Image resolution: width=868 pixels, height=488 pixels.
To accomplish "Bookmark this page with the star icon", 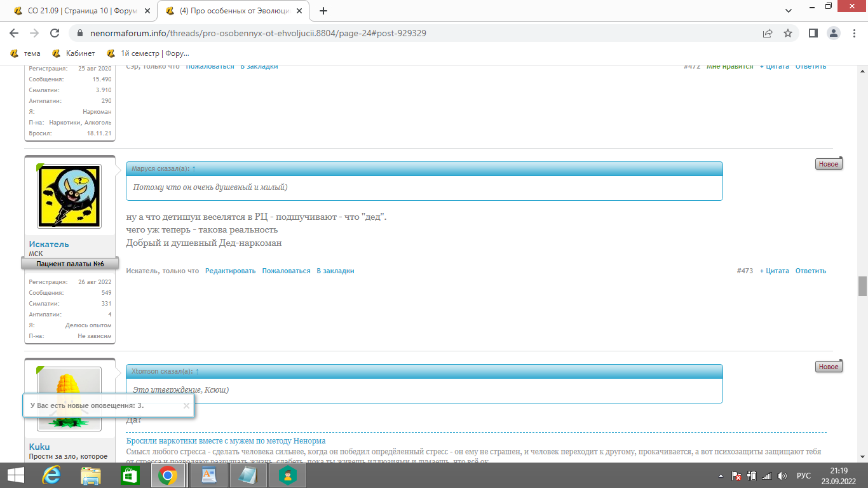I will tap(788, 33).
